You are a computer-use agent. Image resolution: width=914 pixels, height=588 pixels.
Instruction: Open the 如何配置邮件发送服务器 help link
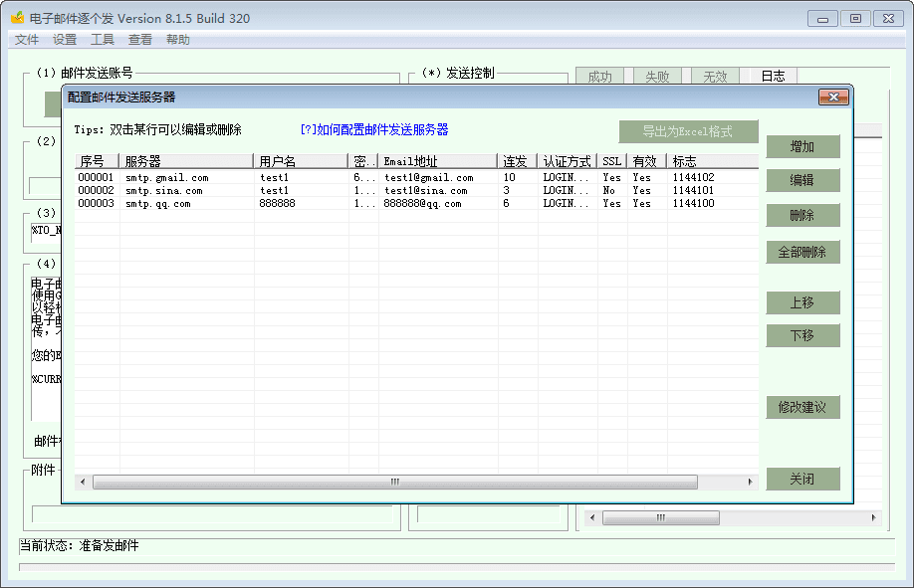[373, 129]
